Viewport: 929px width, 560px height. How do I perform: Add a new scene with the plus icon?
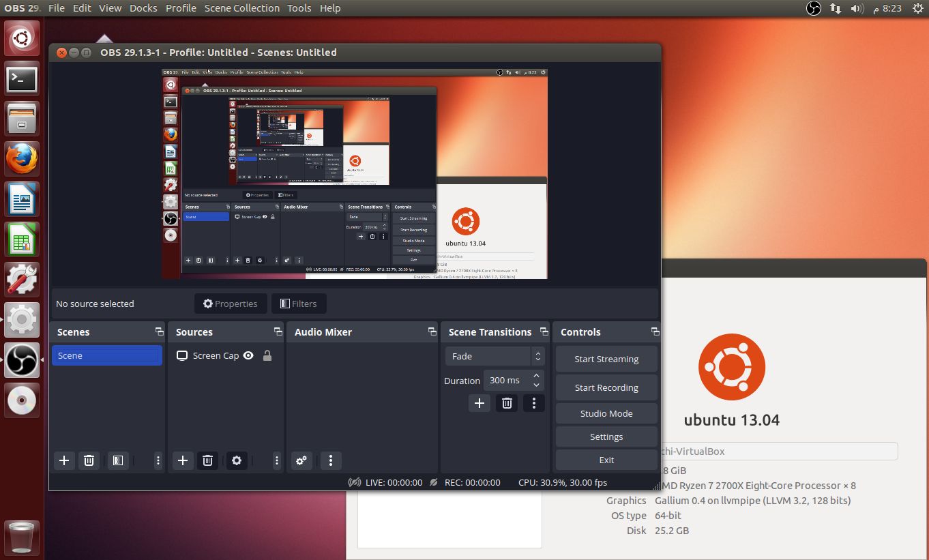click(x=64, y=460)
